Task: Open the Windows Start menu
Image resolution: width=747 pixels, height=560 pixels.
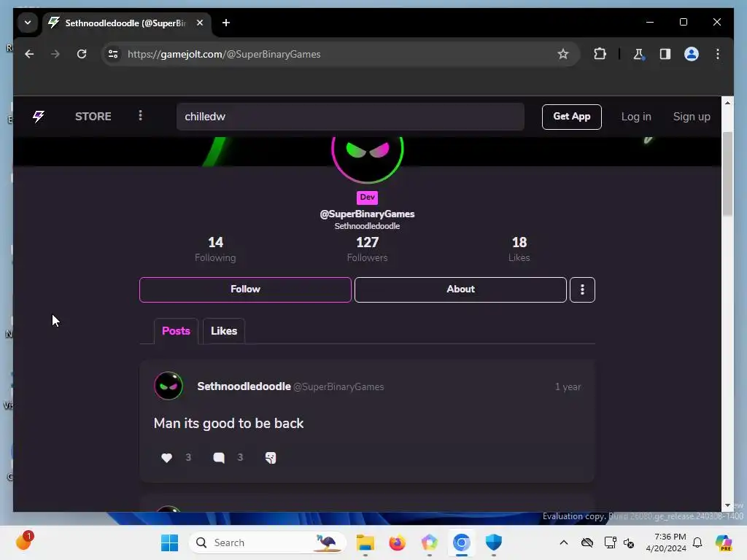Action: pos(169,542)
